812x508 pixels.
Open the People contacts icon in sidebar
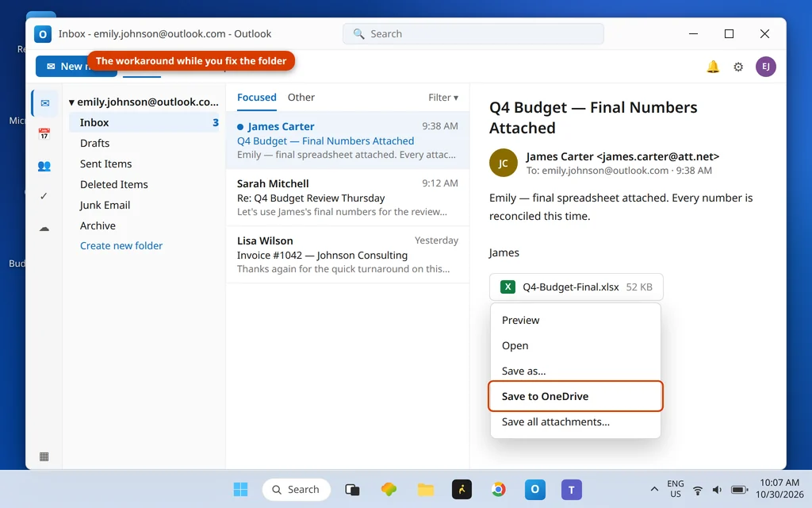44,165
